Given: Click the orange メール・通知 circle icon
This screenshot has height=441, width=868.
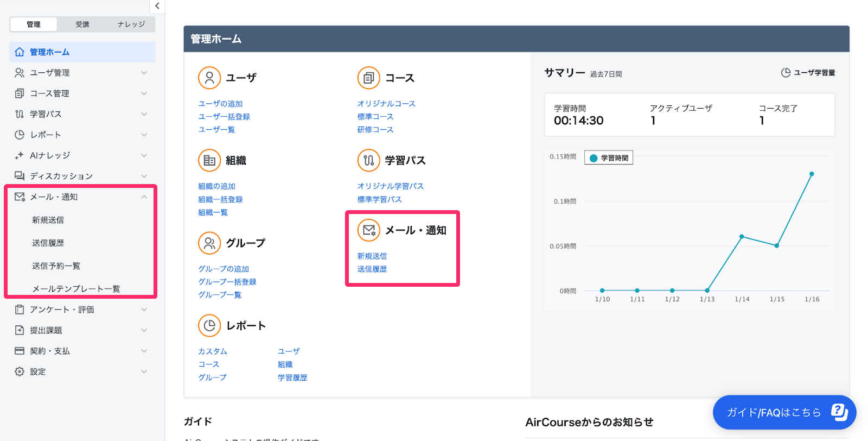Looking at the screenshot, I should (369, 230).
